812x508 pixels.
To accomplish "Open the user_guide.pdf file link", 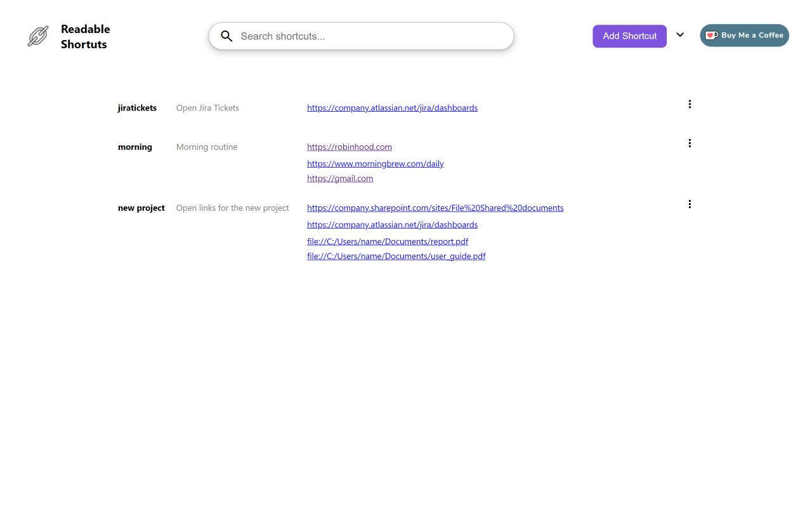I will 396,256.
